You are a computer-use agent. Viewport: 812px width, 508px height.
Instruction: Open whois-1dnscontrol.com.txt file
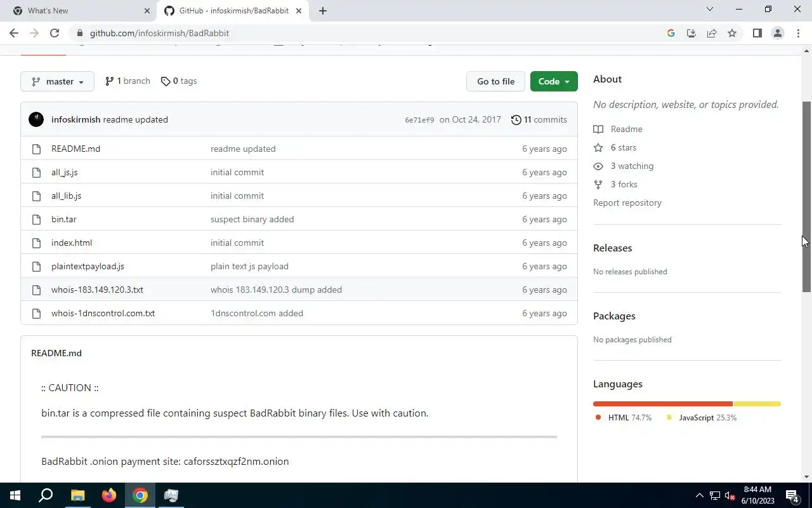tap(103, 313)
